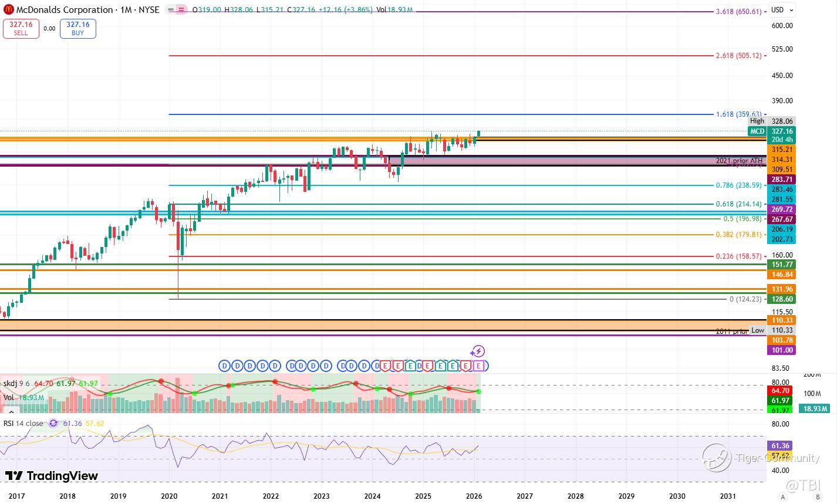Toggle the pink wave icon beside the title
This screenshot has height=504, width=837.
tap(181, 9)
